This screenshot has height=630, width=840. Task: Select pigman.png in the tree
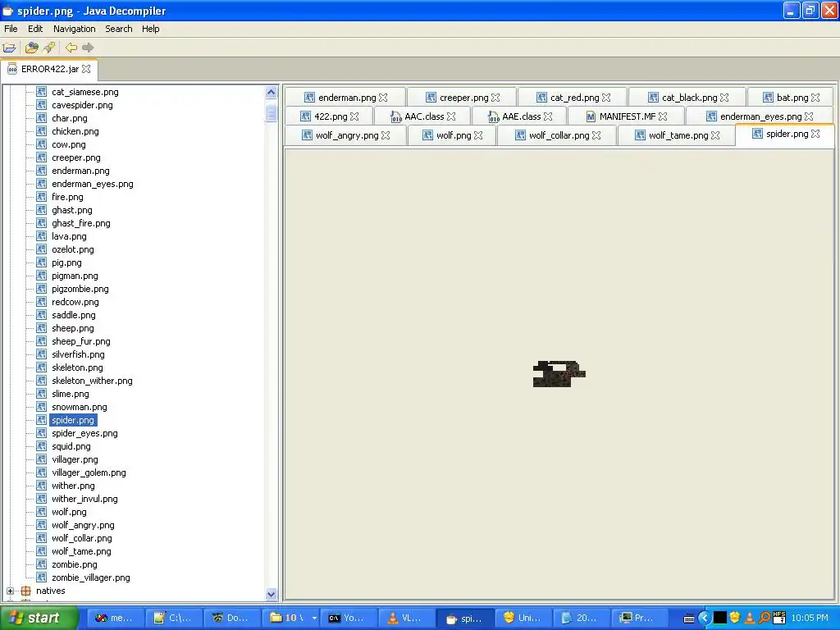(75, 276)
